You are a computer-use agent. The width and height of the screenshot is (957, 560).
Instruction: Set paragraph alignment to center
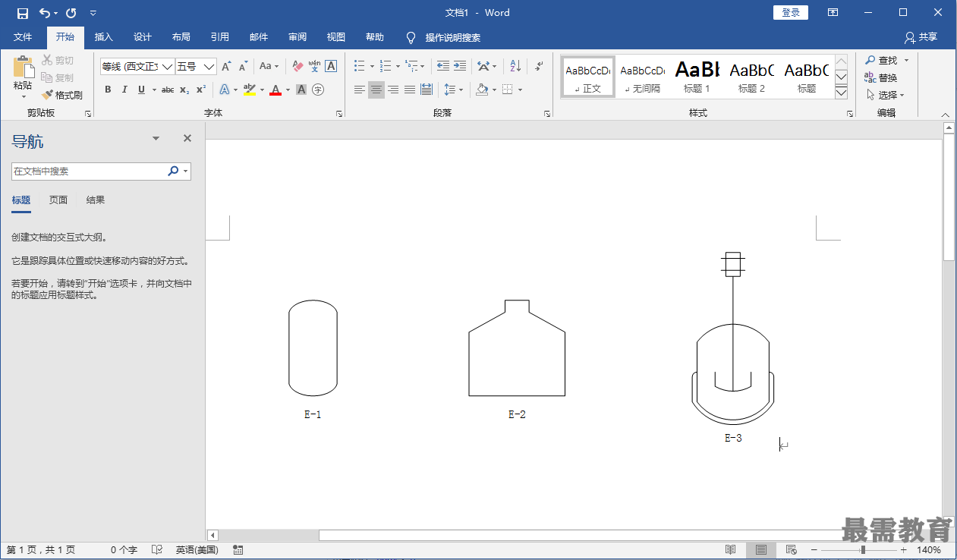pos(376,90)
